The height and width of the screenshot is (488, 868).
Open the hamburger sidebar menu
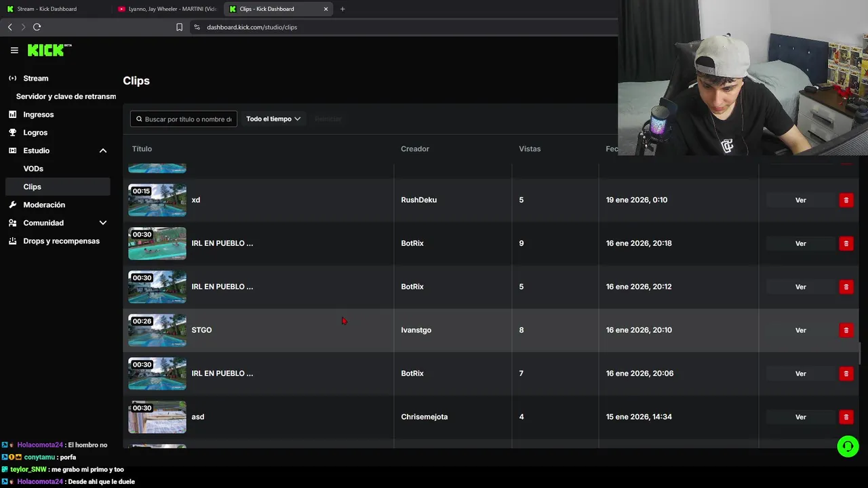coord(14,50)
